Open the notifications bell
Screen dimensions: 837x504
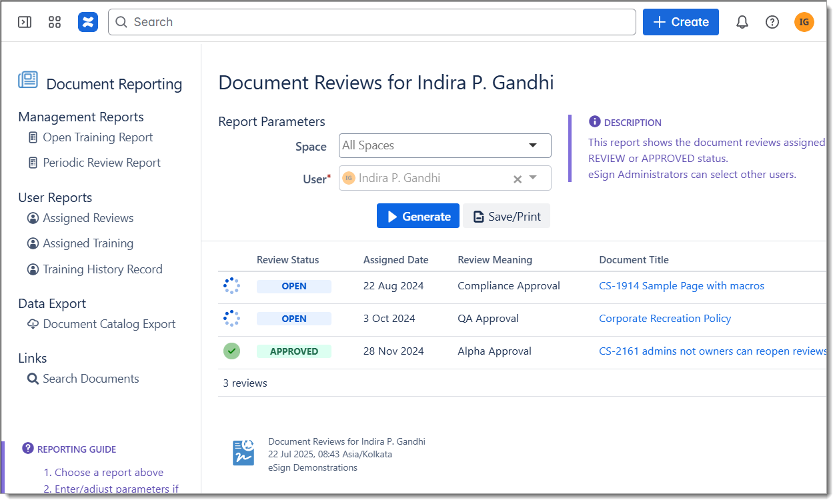click(x=742, y=22)
